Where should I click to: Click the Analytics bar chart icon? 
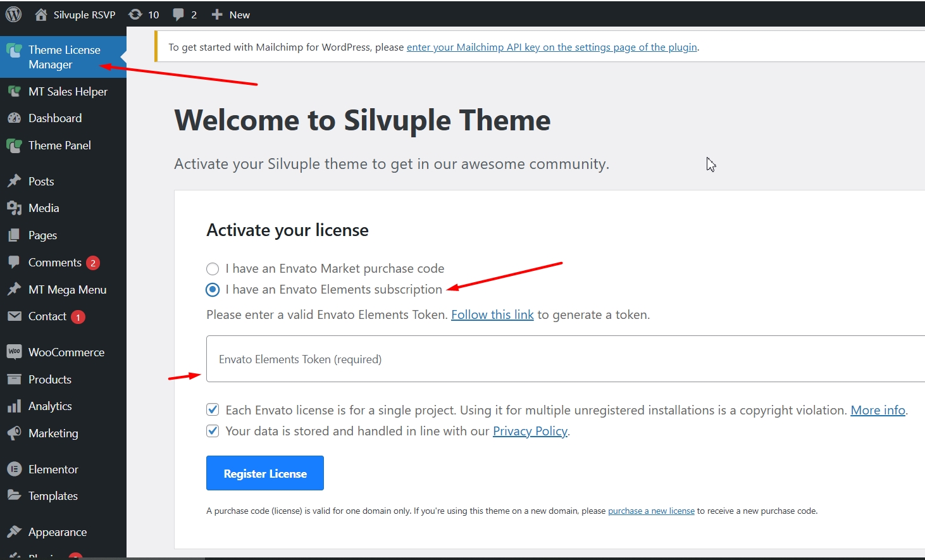pos(14,406)
